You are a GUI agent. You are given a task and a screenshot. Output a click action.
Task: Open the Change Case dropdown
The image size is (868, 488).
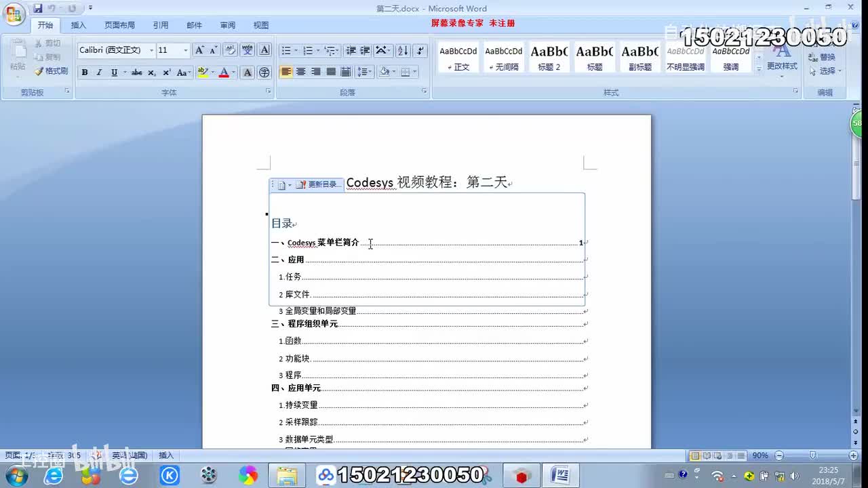182,73
